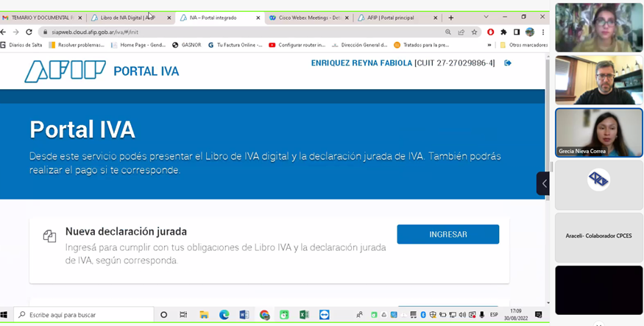
Task: Reload the current page
Action: (29, 32)
